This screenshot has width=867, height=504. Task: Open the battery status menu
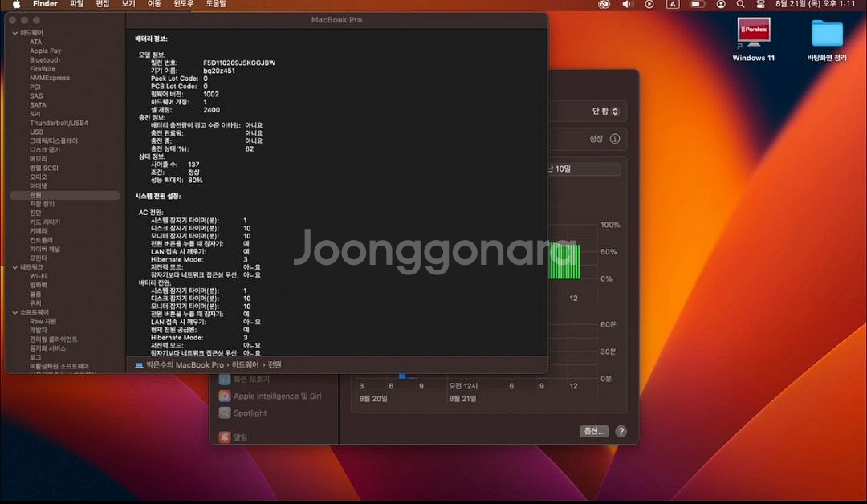click(698, 4)
